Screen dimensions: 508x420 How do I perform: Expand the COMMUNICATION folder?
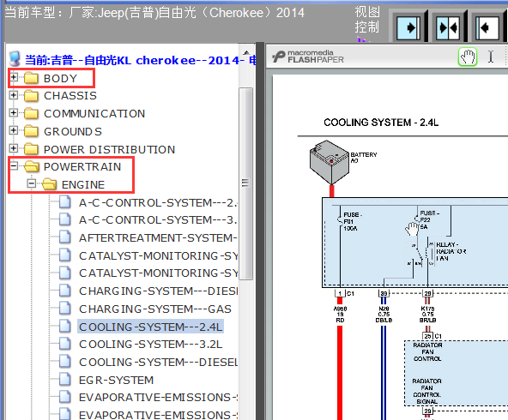(x=13, y=112)
